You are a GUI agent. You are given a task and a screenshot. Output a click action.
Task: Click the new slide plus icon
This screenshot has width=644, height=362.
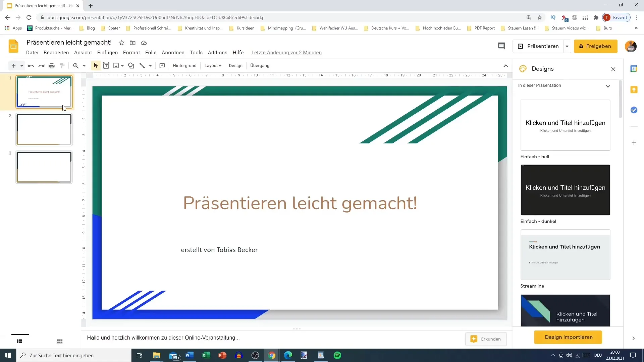pyautogui.click(x=13, y=66)
